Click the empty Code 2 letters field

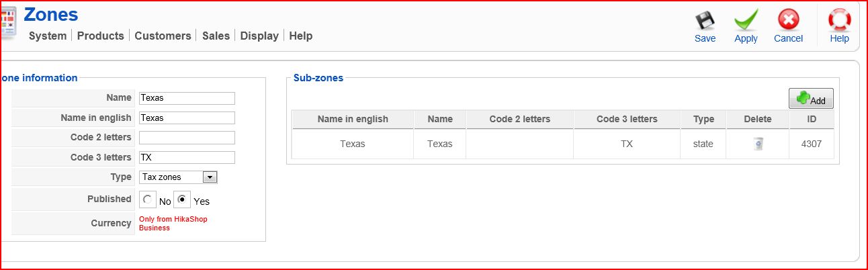tap(187, 138)
